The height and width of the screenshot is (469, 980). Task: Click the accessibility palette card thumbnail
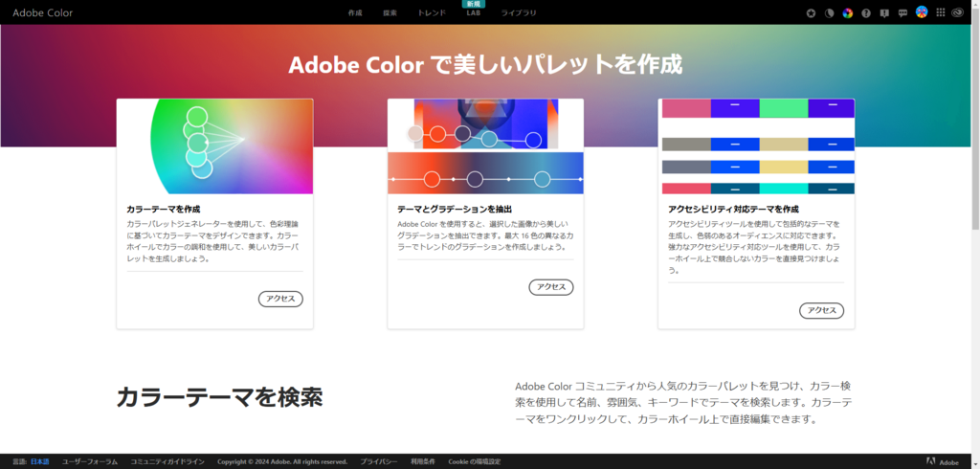pos(756,146)
